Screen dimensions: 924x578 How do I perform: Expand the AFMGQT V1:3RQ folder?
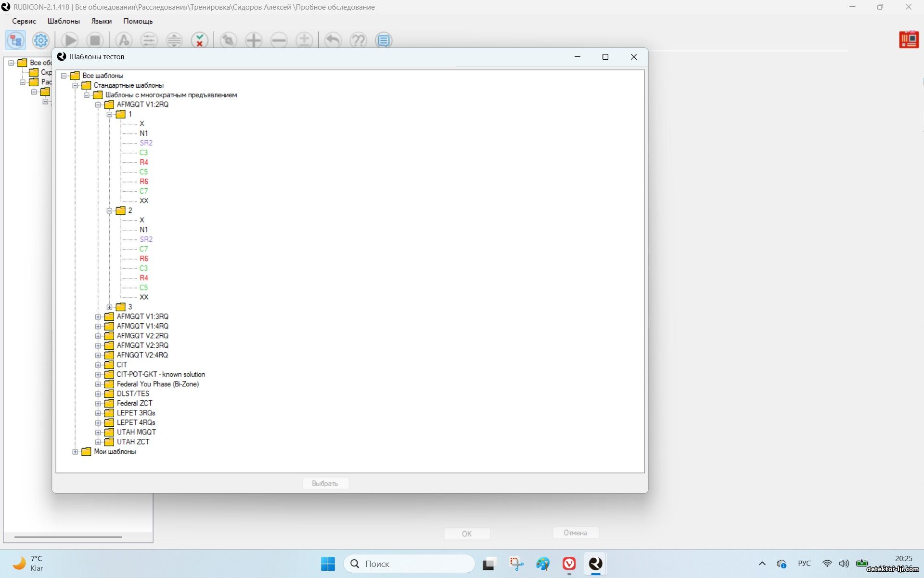click(98, 316)
